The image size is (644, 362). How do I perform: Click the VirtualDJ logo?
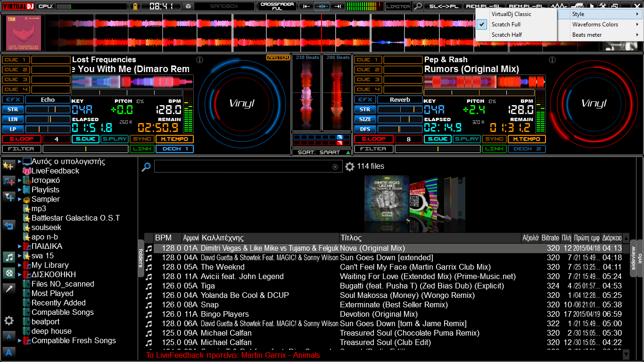18,6
